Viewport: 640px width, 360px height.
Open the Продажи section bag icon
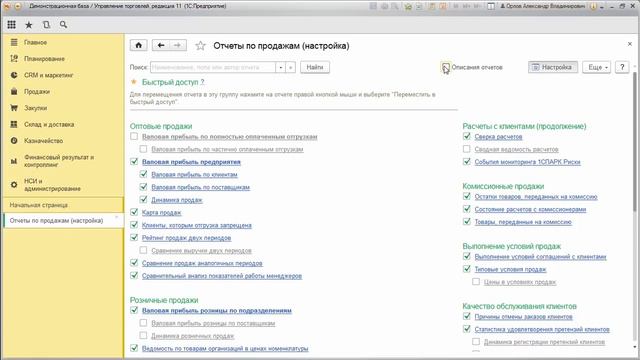pyautogui.click(x=14, y=91)
